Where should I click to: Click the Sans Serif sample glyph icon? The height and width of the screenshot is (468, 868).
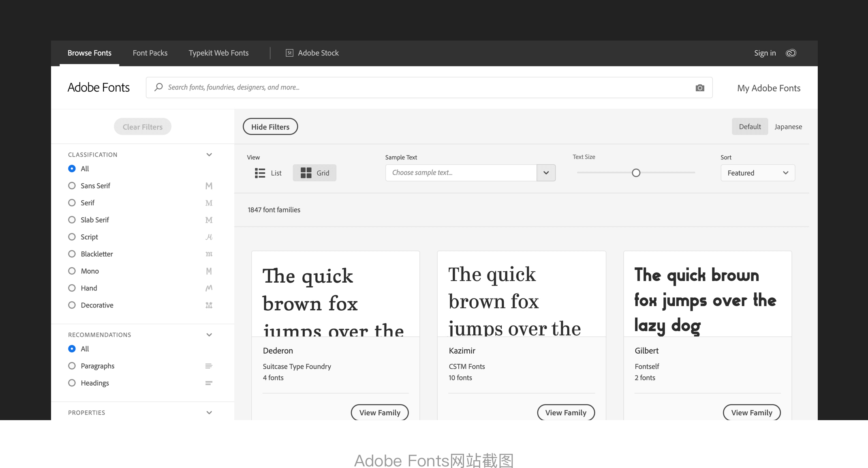coord(209,186)
